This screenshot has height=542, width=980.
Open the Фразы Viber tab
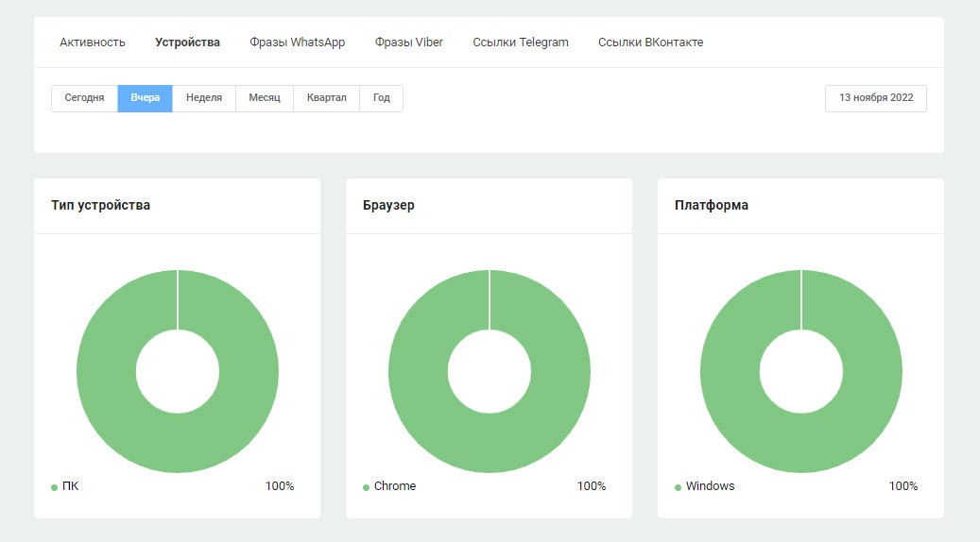(x=408, y=42)
